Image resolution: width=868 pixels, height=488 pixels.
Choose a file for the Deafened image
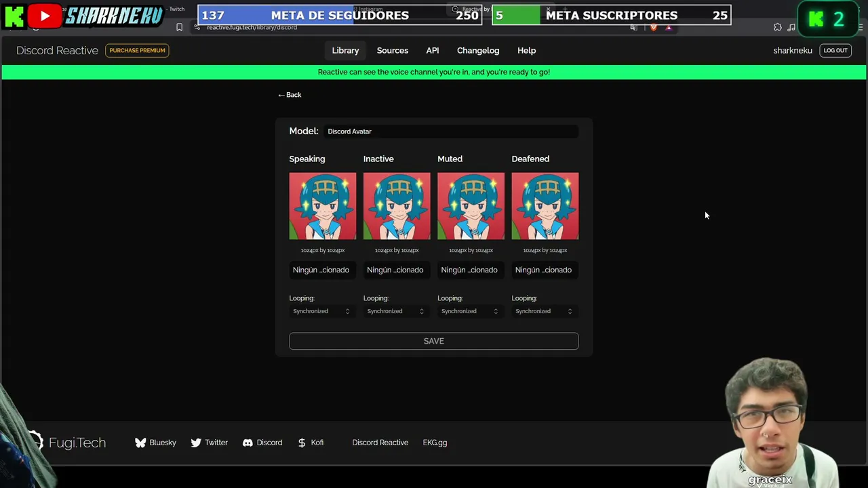pyautogui.click(x=545, y=270)
